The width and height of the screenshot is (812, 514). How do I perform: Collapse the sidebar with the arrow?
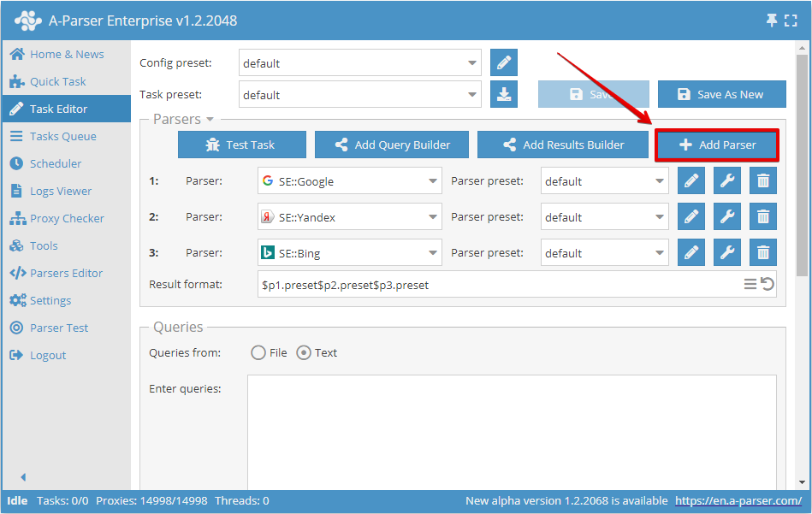click(x=22, y=476)
